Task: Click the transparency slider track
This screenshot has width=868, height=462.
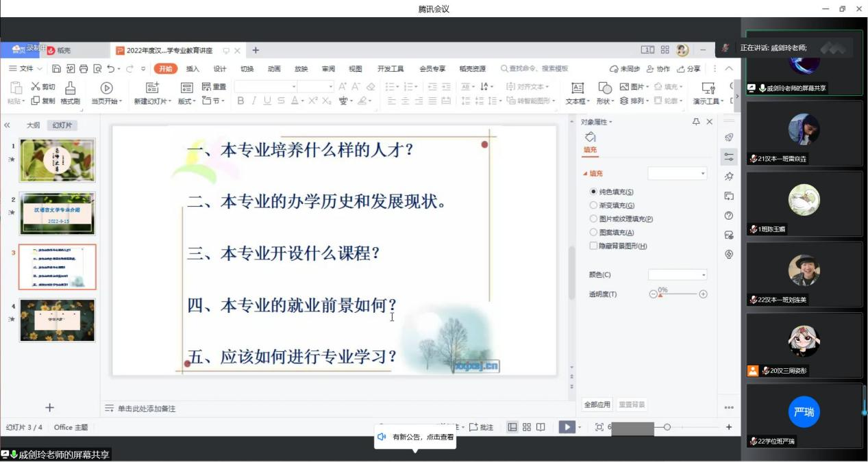Action: coord(678,294)
